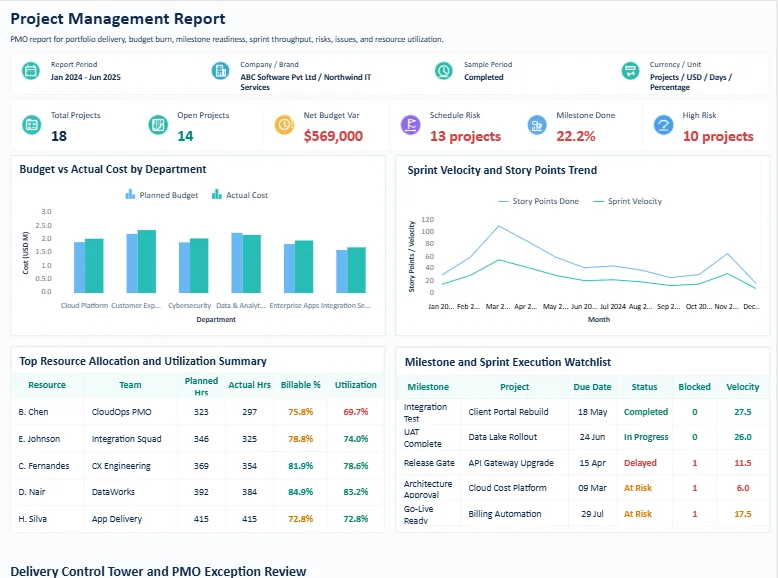Click the High Risk blue icon
Screen dimensions: 778x578
click(663, 125)
